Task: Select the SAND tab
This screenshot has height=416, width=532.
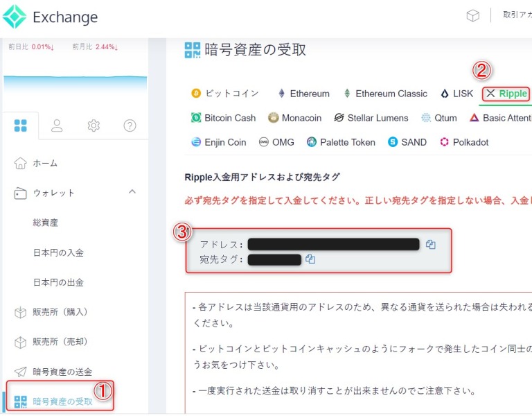Action: 407,142
